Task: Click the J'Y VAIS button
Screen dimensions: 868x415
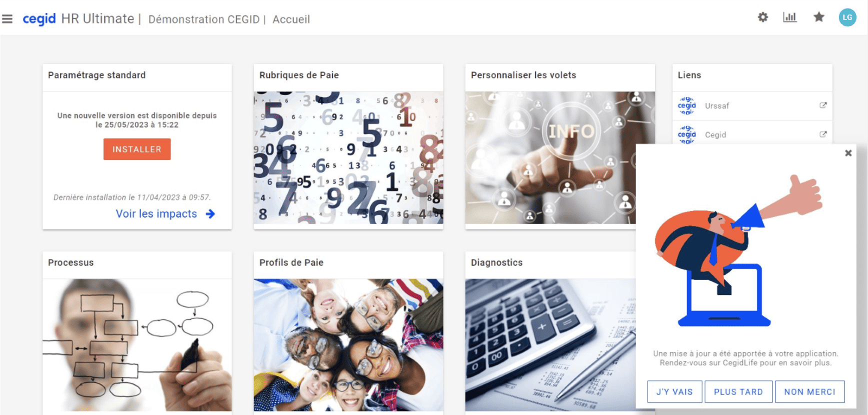Action: click(x=674, y=392)
